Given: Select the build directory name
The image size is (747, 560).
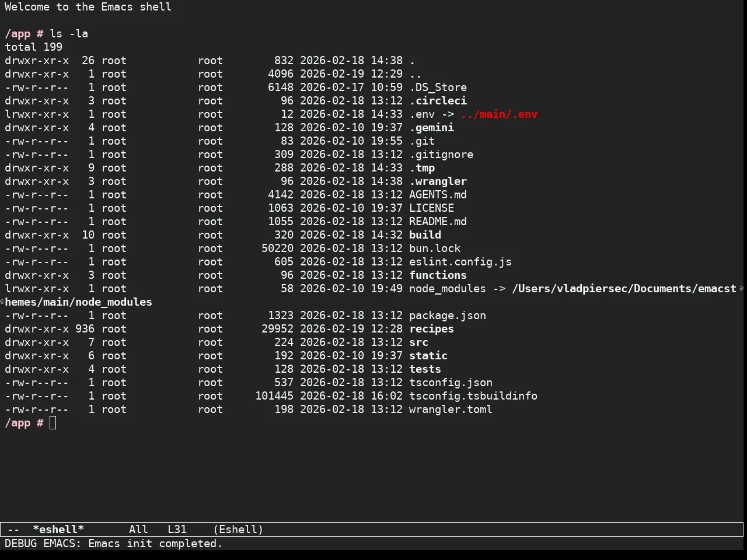Looking at the screenshot, I should click(x=425, y=235).
